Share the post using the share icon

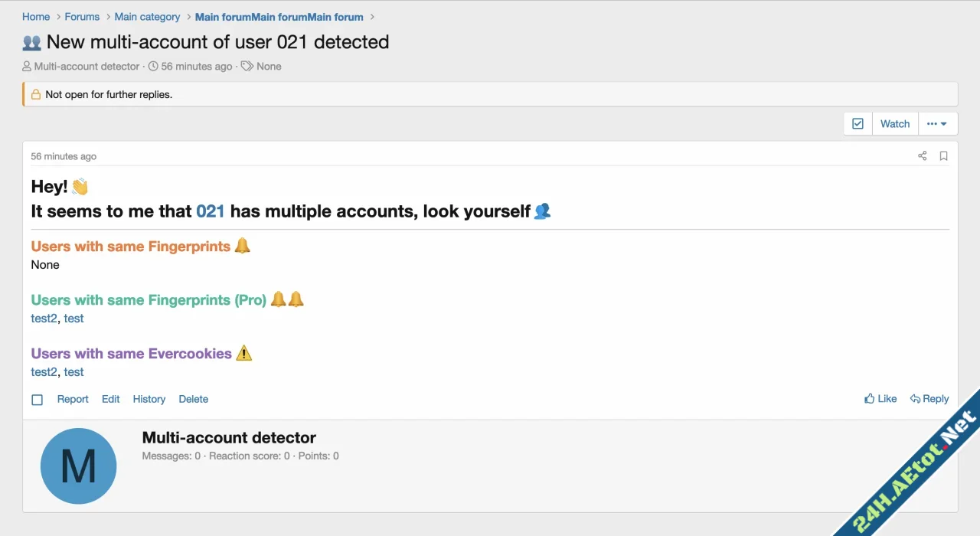(922, 155)
